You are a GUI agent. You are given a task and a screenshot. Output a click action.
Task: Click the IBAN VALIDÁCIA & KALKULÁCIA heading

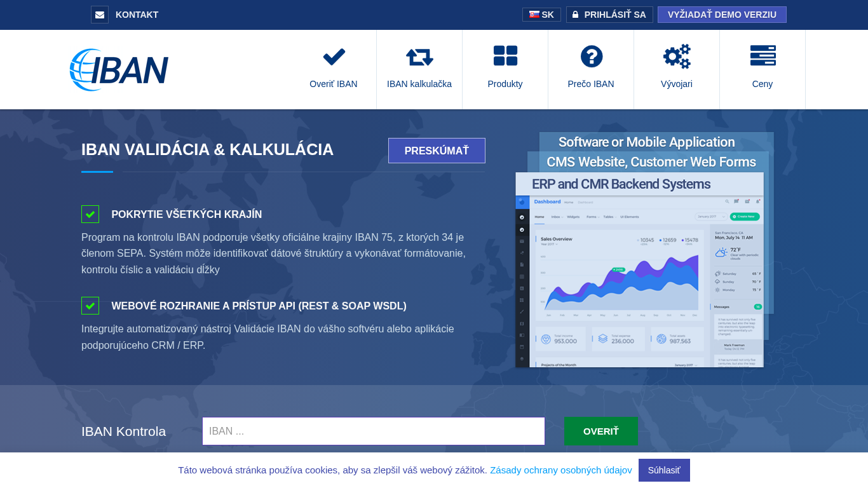[207, 149]
